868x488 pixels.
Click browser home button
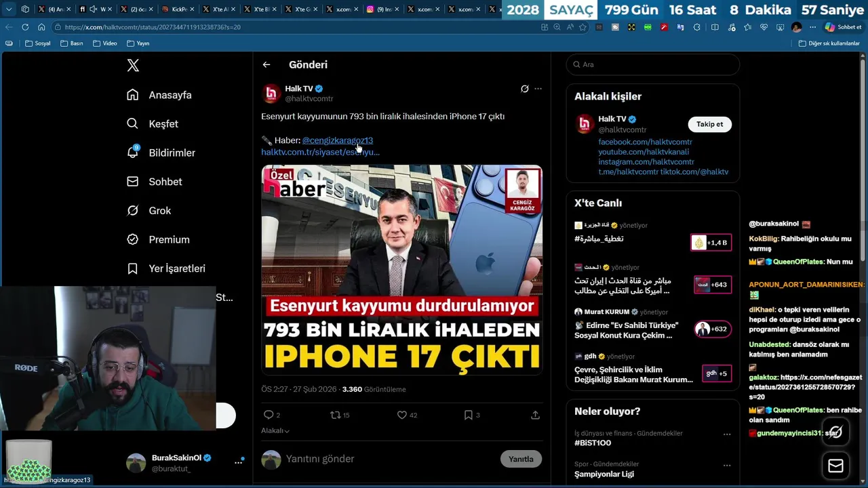(41, 27)
